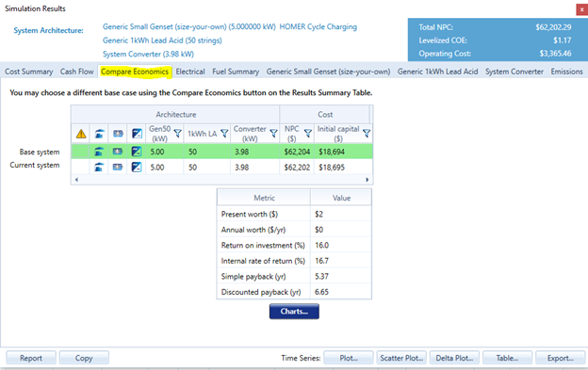Viewport: 588px width, 370px height.
Task: Open the Emissions tab
Action: coord(566,72)
